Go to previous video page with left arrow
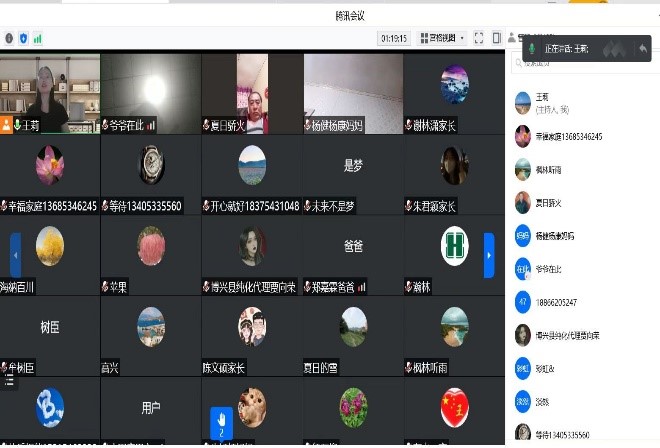 [x=15, y=255]
